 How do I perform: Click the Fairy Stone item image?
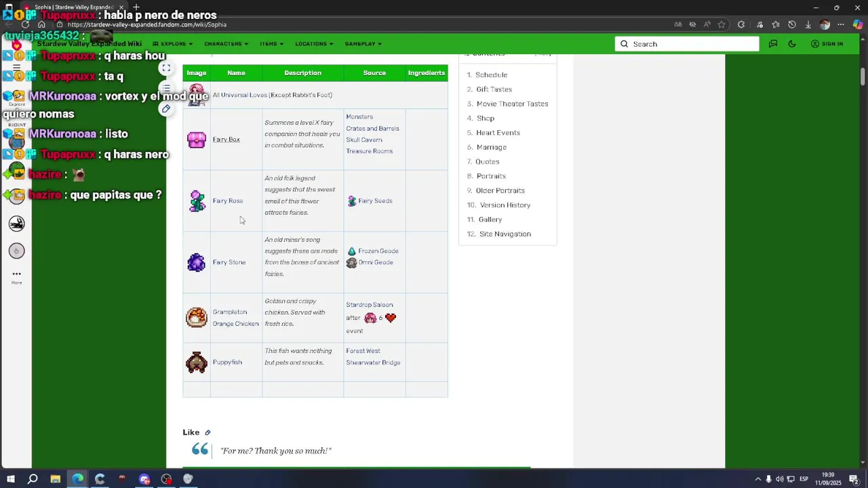pos(197,262)
